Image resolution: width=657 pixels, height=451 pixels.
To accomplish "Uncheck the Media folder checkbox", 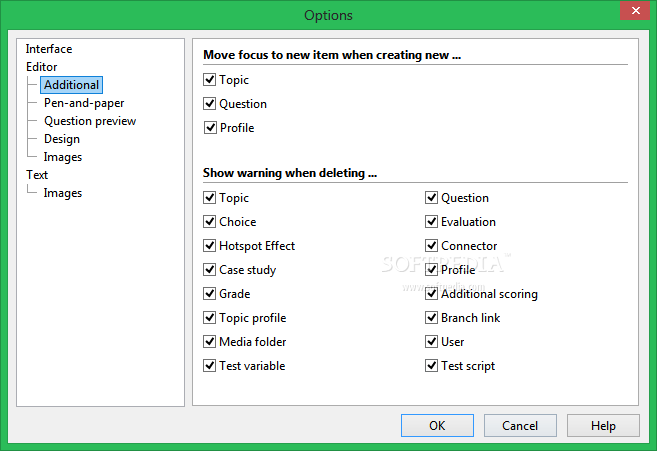I will tap(210, 342).
